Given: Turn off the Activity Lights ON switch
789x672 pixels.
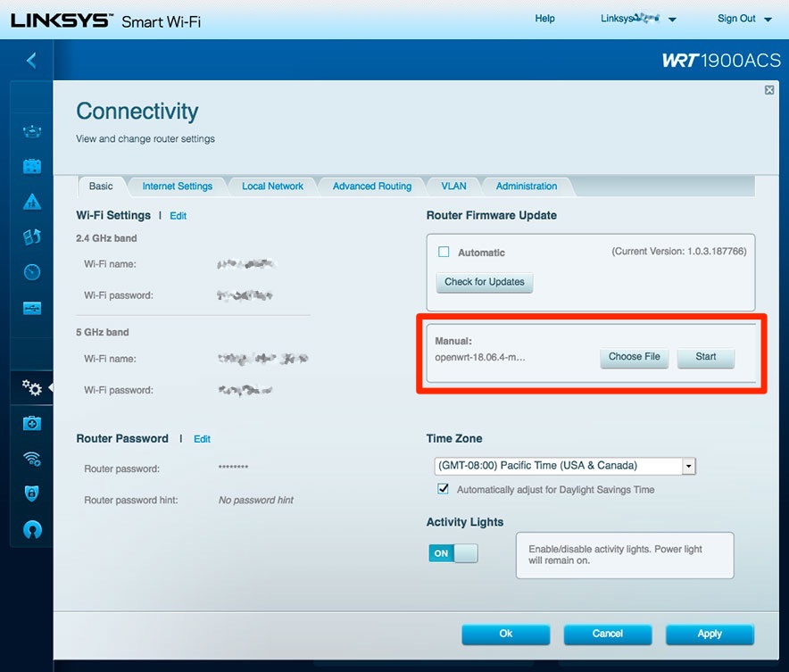Looking at the screenshot, I should tap(453, 553).
